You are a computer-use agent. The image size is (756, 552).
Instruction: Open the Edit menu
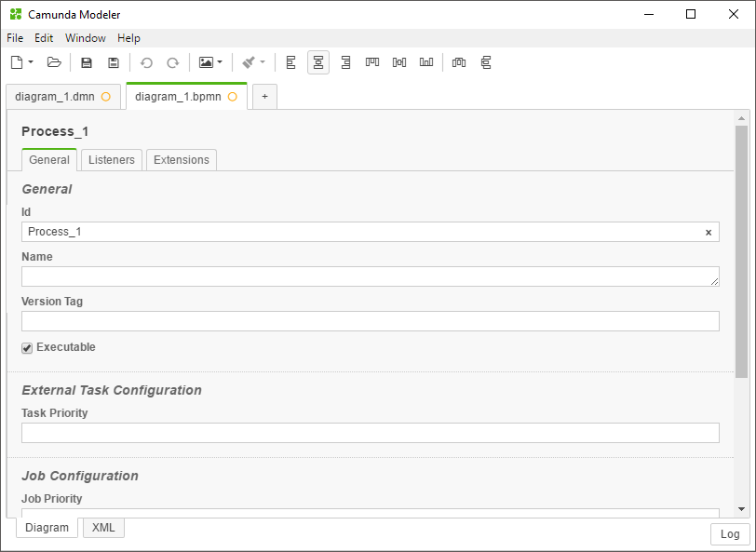click(x=44, y=38)
